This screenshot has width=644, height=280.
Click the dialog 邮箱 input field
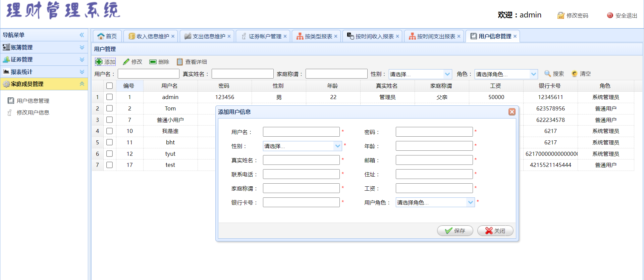(x=434, y=160)
